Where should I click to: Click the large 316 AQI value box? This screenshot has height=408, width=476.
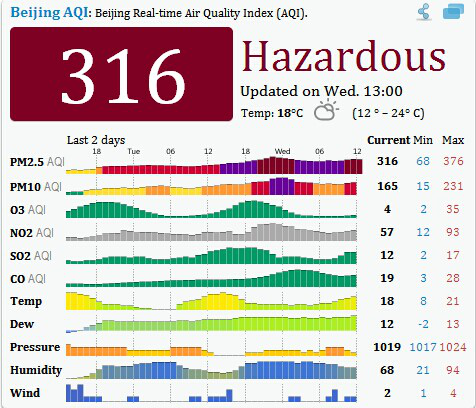[x=122, y=74]
